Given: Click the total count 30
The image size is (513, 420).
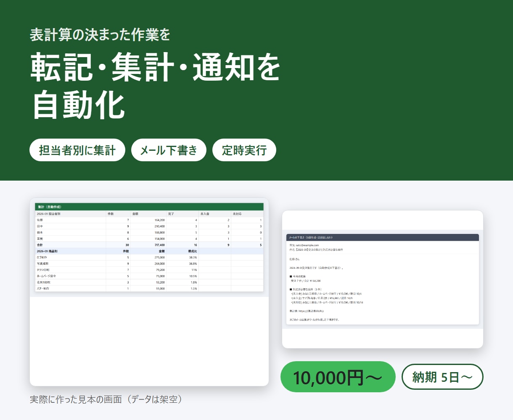Looking at the screenshot, I should [x=127, y=245].
